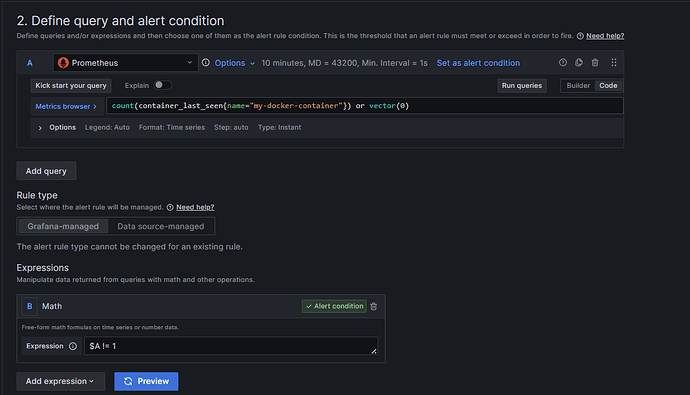Delete query A with the trash icon
This screenshot has height=395, width=690.
[x=595, y=63]
